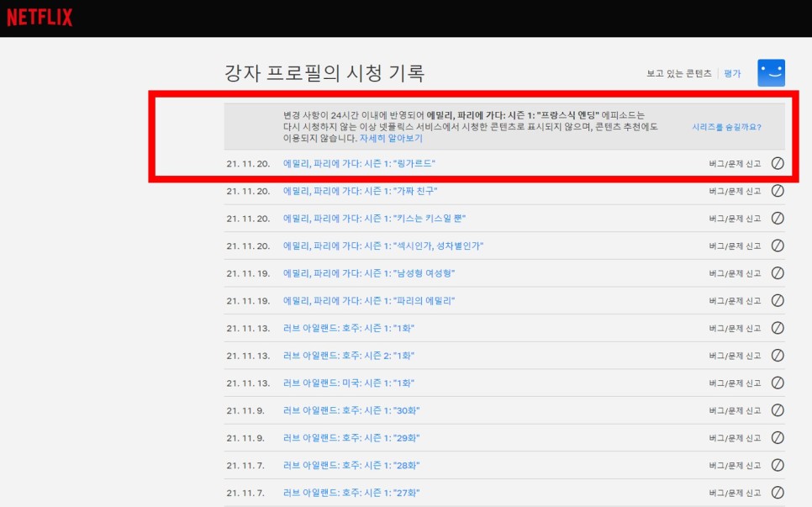This screenshot has width=812, height=507.
Task: Open 러브 아일랜드: 호주 "30화" link
Action: point(351,410)
